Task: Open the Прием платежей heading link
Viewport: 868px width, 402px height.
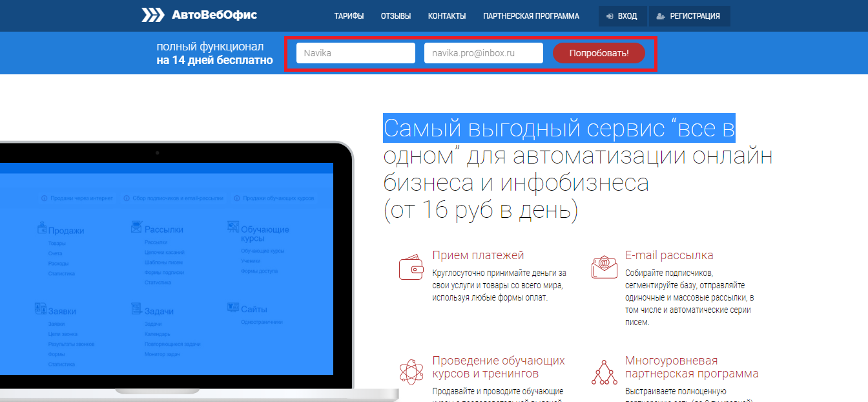Action: (478, 255)
